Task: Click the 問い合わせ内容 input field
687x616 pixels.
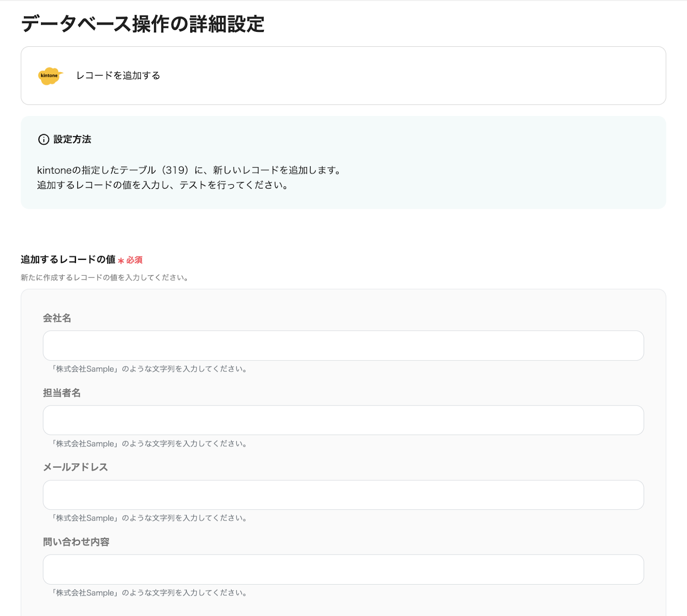Action: coord(343,570)
